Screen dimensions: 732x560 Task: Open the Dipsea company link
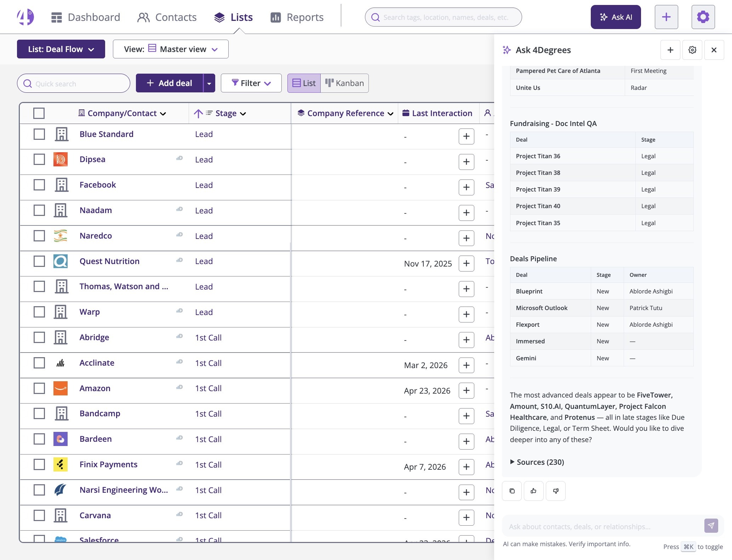(92, 159)
